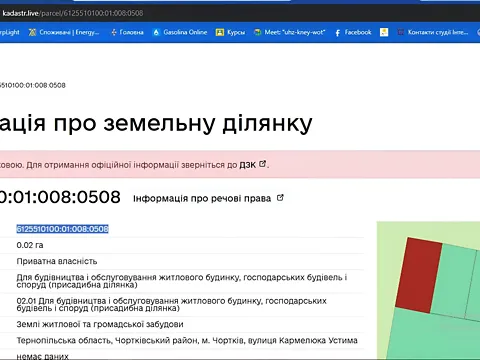480x360 pixels.
Task: Click the Energy bookmark favicon
Action: click(32, 32)
